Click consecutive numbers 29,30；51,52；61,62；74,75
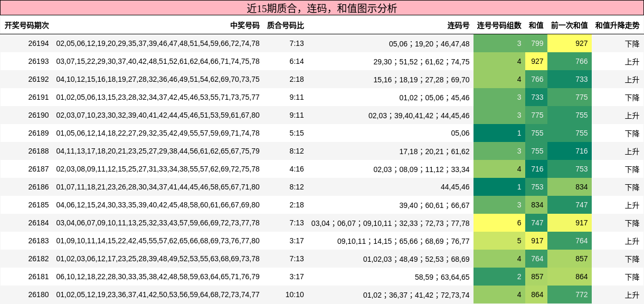Viewport: 644px width, 304px height. coord(421,61)
